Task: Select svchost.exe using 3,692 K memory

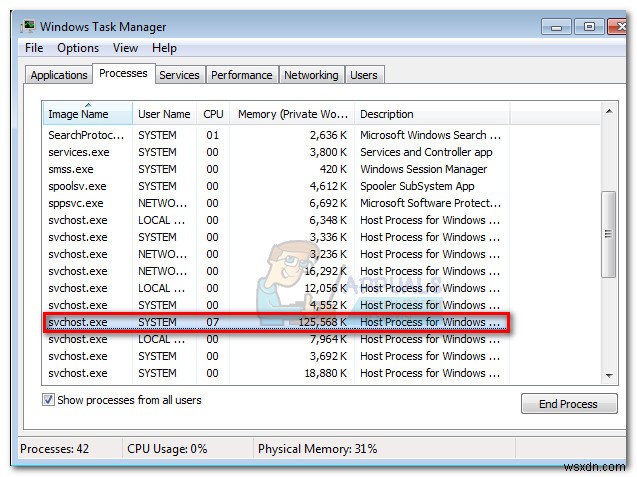Action: click(x=276, y=356)
